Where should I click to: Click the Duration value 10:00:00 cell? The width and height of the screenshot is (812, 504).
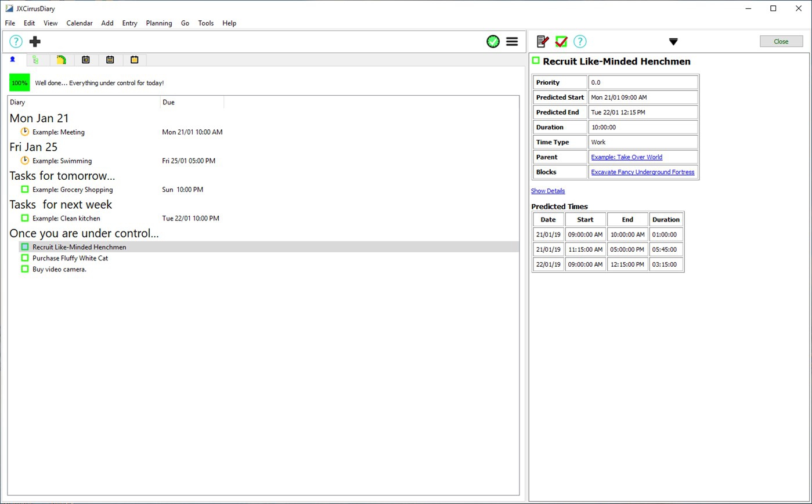coord(643,127)
